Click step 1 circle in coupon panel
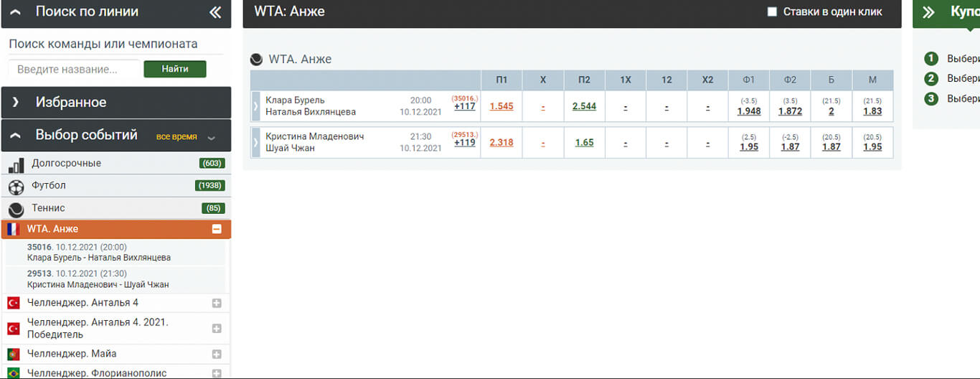This screenshot has width=980, height=379. pos(931,59)
